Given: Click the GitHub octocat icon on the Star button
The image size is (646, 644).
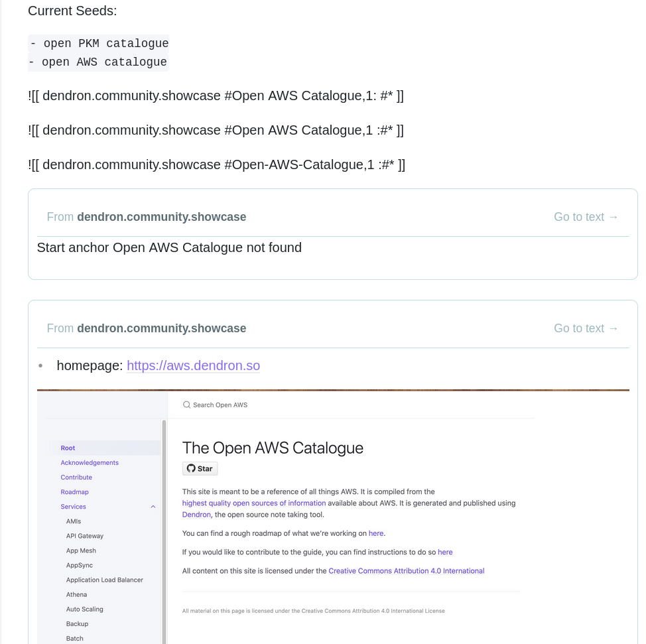Looking at the screenshot, I should [192, 468].
